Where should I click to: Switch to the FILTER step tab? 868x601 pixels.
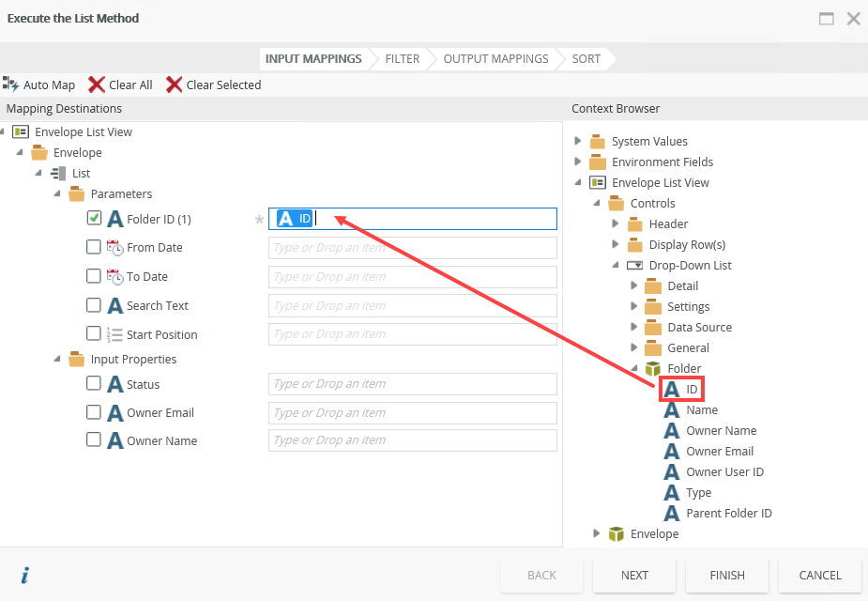point(402,58)
